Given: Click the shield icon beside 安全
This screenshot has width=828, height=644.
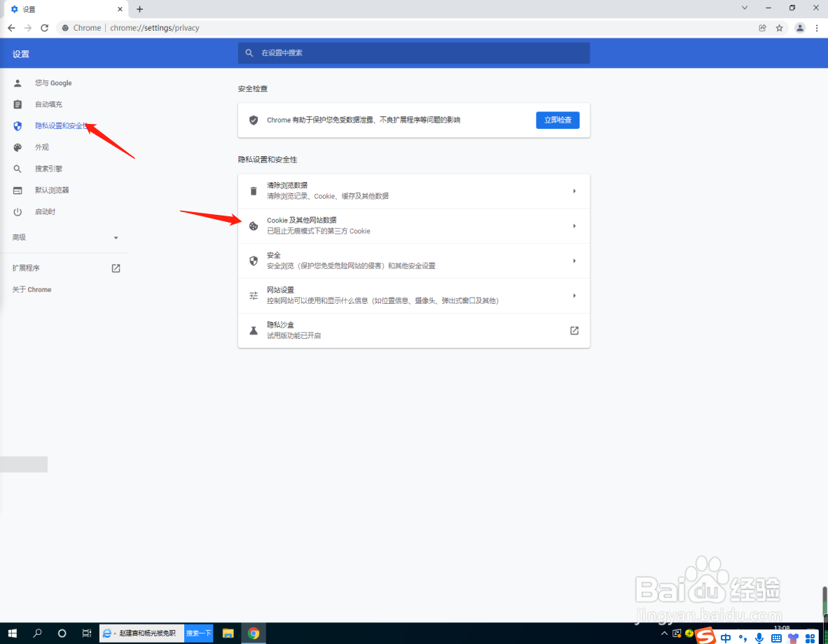Looking at the screenshot, I should click(x=254, y=261).
